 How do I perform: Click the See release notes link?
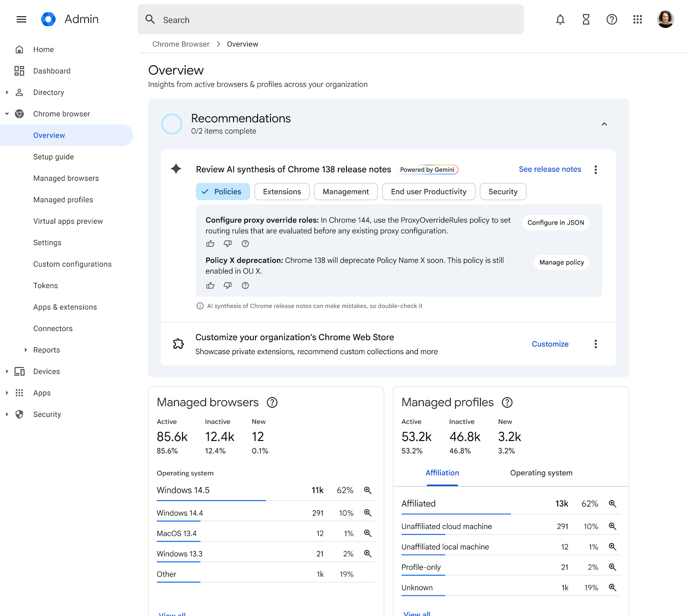(x=550, y=169)
